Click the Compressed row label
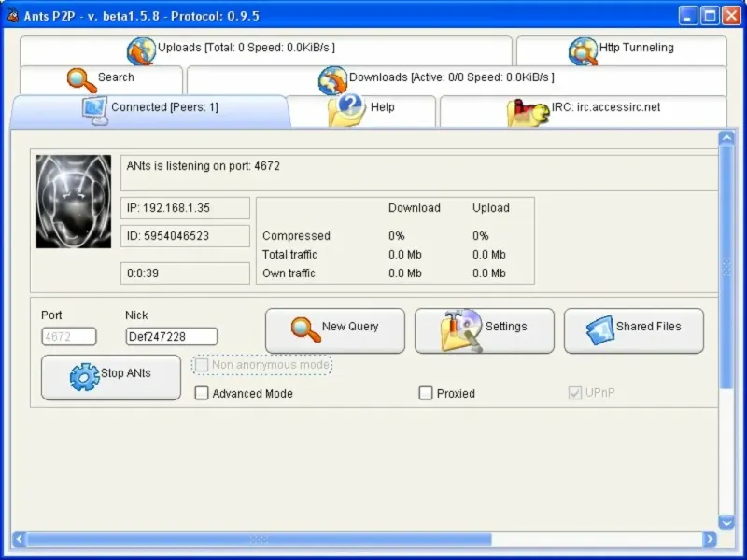The width and height of the screenshot is (747, 560). [x=296, y=236]
